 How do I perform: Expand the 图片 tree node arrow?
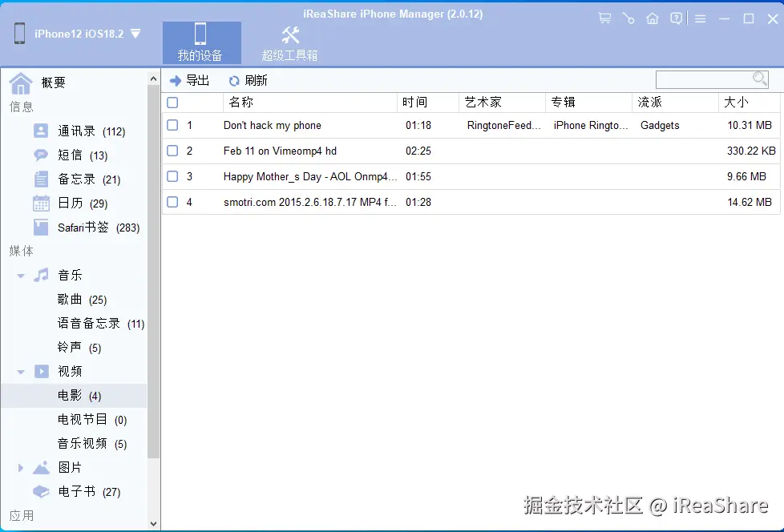point(21,468)
